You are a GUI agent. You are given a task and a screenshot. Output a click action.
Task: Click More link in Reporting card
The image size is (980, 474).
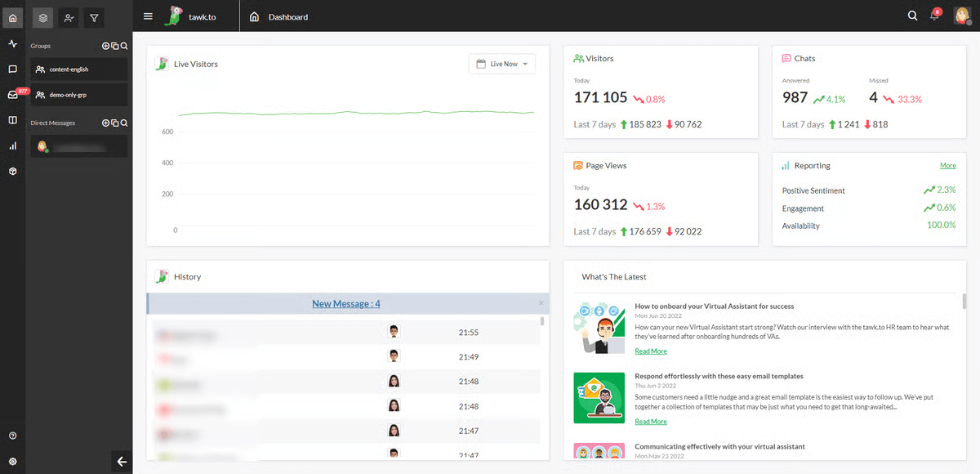[x=947, y=165]
